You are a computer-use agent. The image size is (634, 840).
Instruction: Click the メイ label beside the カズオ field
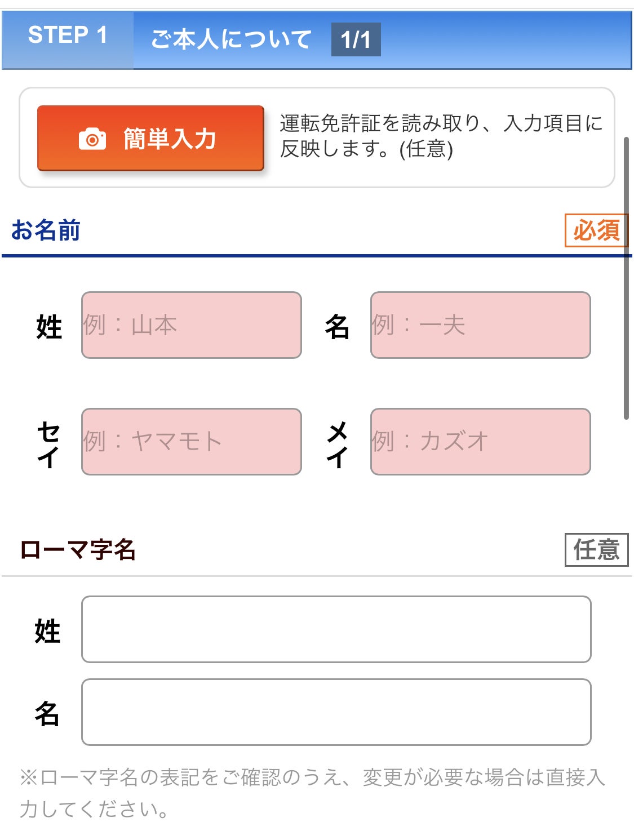click(337, 444)
